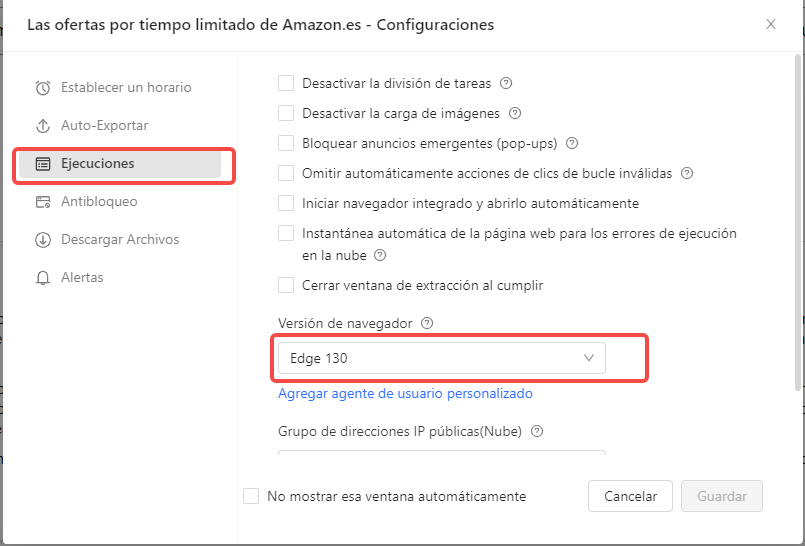
Task: Click help icon next to Versión de navegador
Action: pyautogui.click(x=427, y=323)
